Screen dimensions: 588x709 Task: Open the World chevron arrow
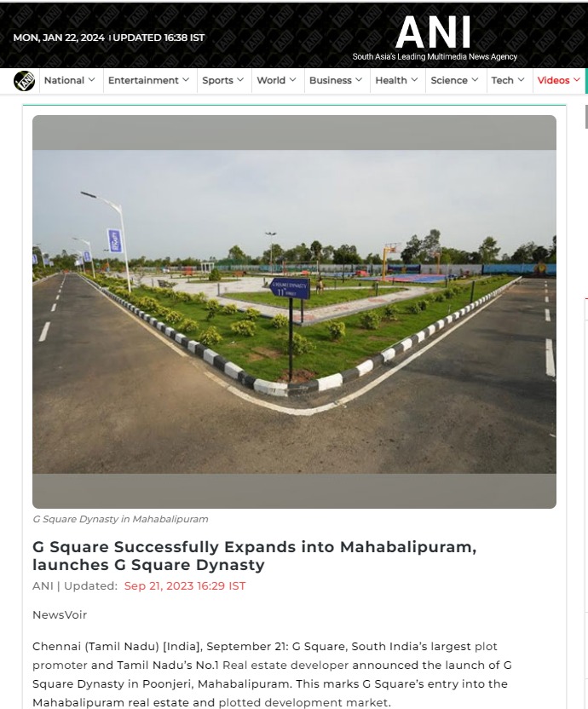(292, 80)
